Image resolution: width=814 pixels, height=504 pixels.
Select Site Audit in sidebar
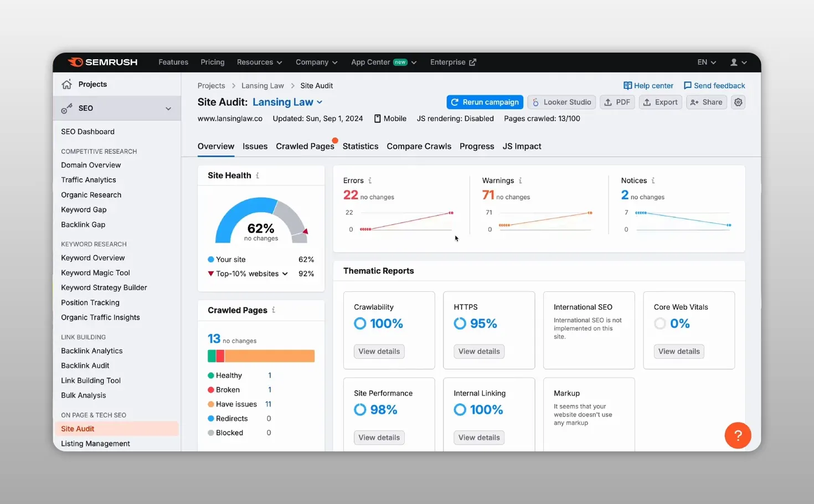pos(117,429)
